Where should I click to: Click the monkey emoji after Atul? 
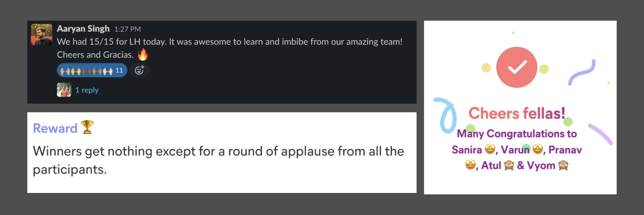click(508, 166)
